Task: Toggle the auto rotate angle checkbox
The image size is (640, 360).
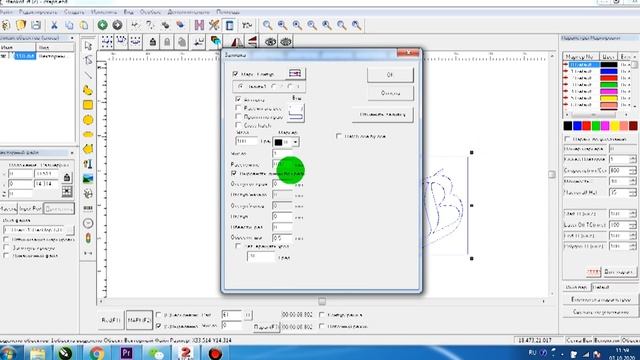Action: [x=238, y=246]
